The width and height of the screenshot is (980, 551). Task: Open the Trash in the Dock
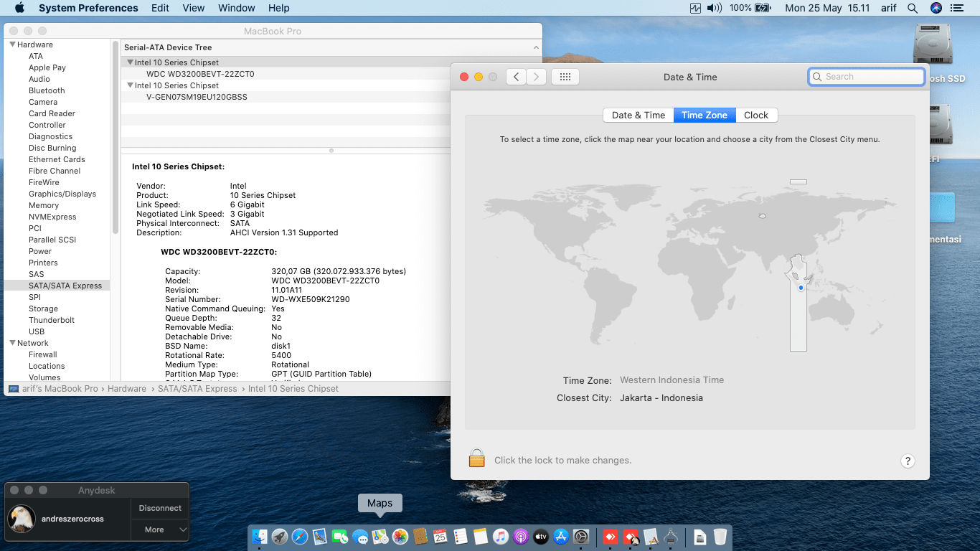click(720, 537)
